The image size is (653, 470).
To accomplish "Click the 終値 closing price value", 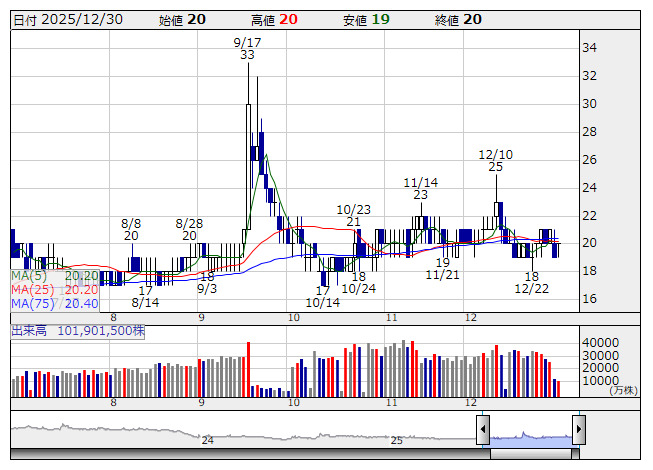I will coord(473,20).
